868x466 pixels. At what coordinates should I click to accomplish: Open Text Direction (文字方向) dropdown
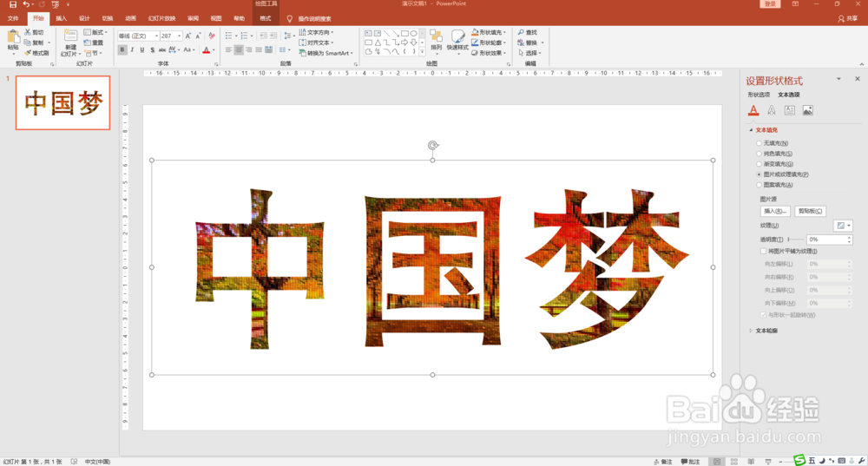click(x=316, y=33)
